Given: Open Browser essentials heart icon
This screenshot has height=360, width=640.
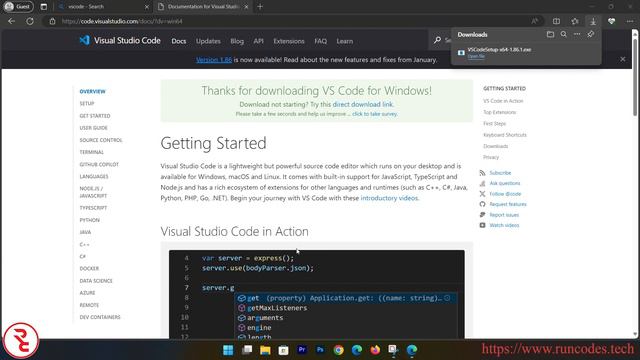Looking at the screenshot, I should [x=611, y=21].
